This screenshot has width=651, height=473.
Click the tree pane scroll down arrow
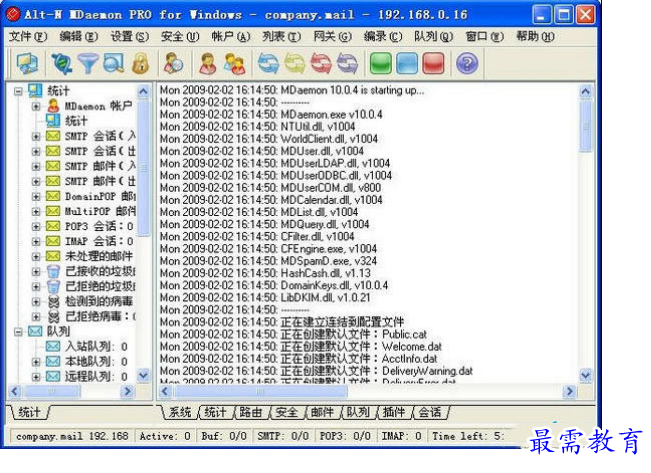tap(143, 375)
